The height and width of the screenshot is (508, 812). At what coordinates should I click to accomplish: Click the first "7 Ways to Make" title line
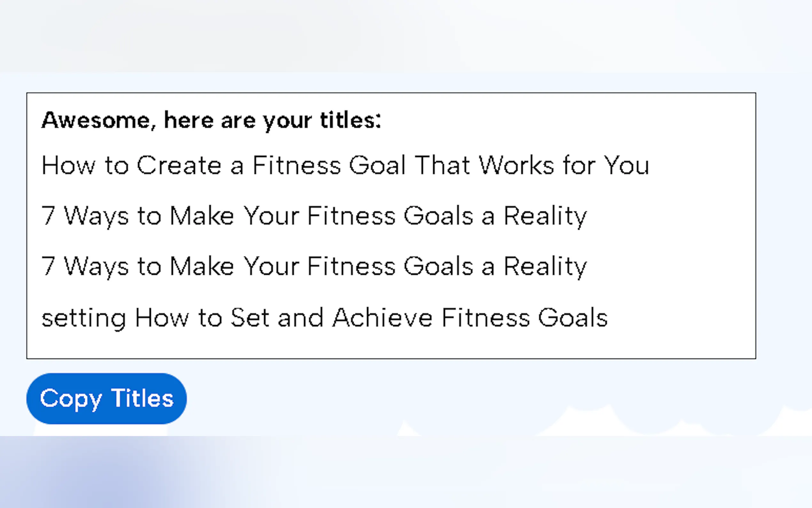[x=314, y=216]
